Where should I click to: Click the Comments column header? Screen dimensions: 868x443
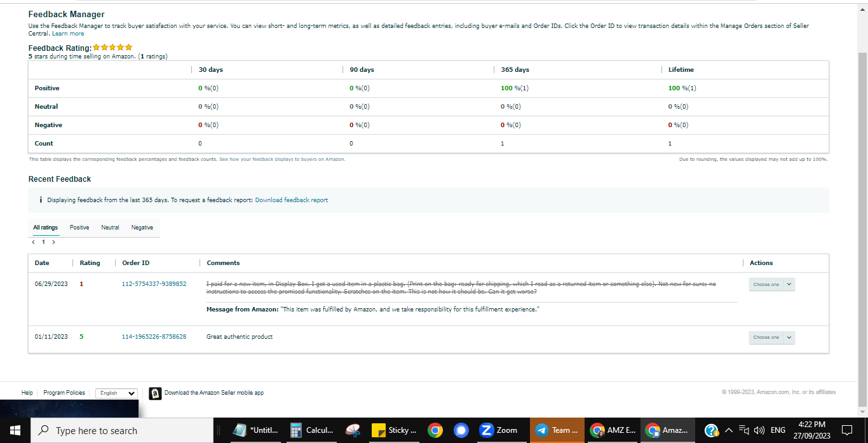223,262
